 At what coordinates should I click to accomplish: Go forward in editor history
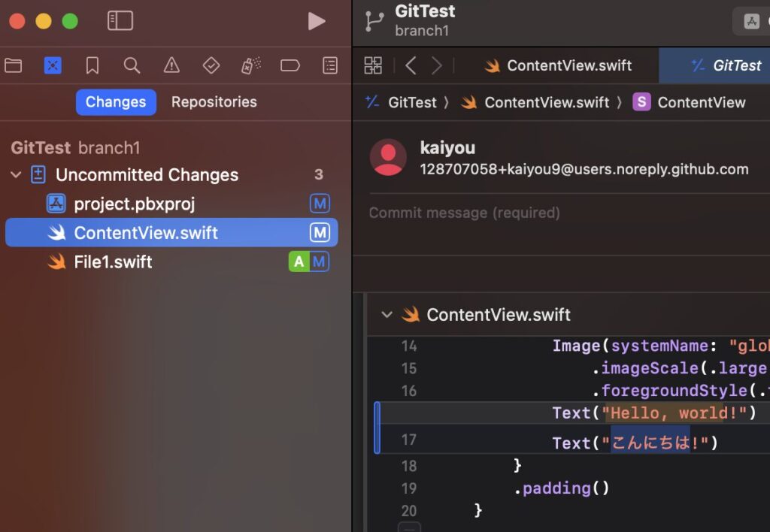click(437, 65)
